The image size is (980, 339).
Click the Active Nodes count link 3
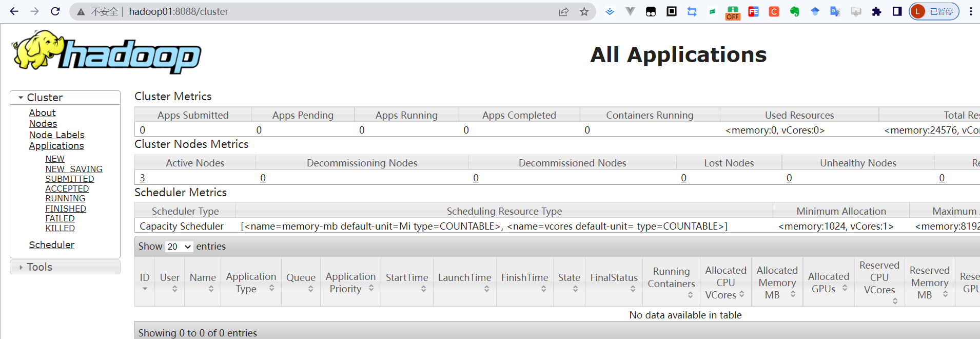click(x=143, y=178)
